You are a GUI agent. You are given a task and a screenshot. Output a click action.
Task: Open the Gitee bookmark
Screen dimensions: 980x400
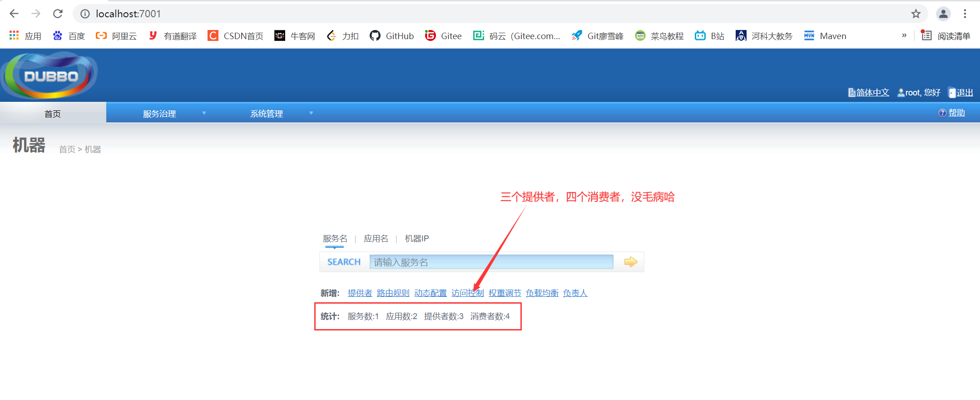[443, 35]
